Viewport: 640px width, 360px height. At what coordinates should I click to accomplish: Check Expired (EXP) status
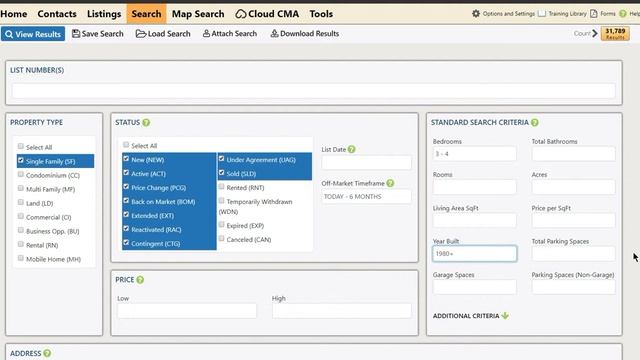pos(221,224)
